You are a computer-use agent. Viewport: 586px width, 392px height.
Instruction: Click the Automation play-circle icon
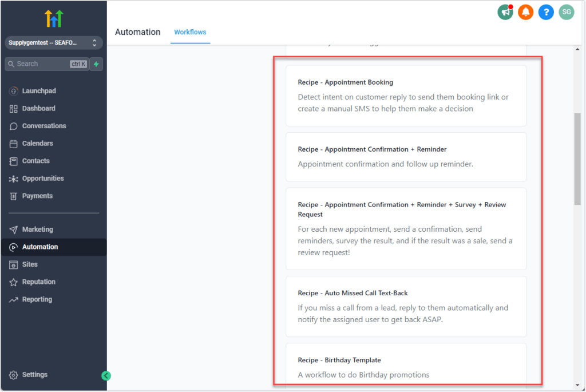coord(14,247)
